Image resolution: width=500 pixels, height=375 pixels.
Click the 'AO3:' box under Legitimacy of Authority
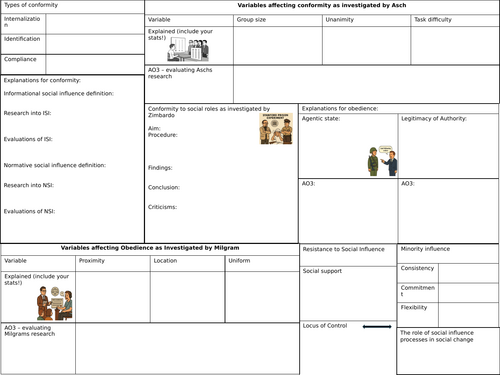(448, 211)
